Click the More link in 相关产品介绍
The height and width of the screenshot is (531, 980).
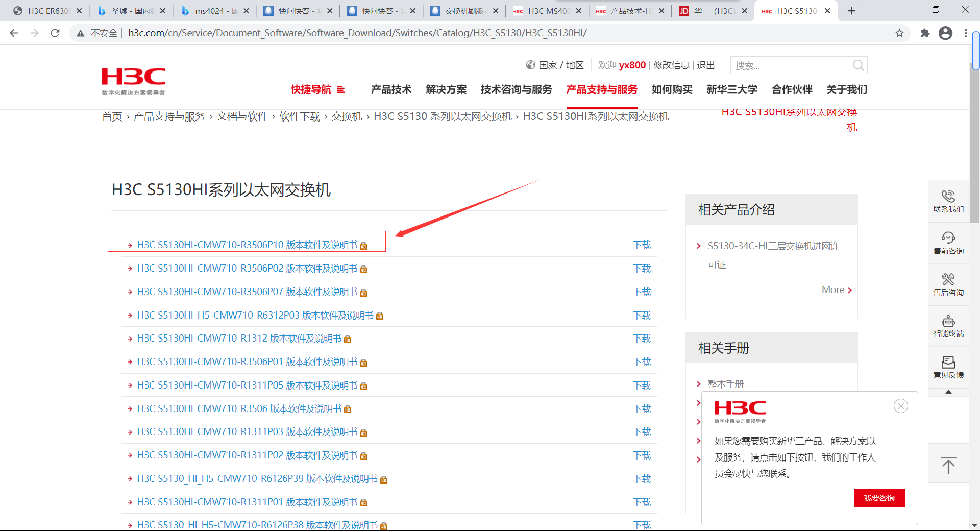[837, 289]
